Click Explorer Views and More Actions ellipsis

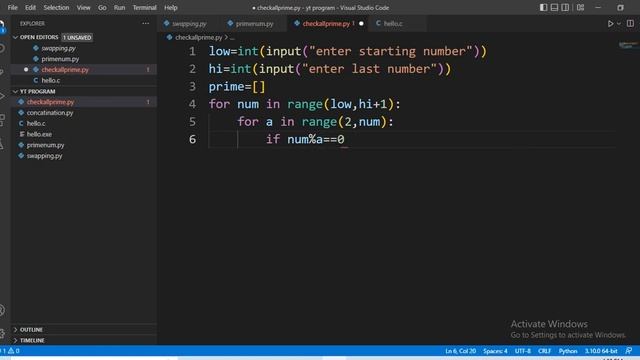coord(145,24)
